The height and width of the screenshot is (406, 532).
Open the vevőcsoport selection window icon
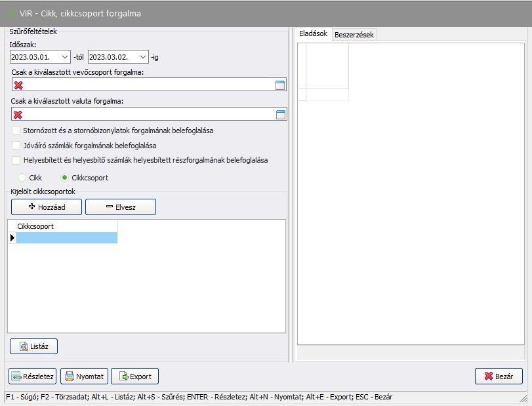(281, 85)
